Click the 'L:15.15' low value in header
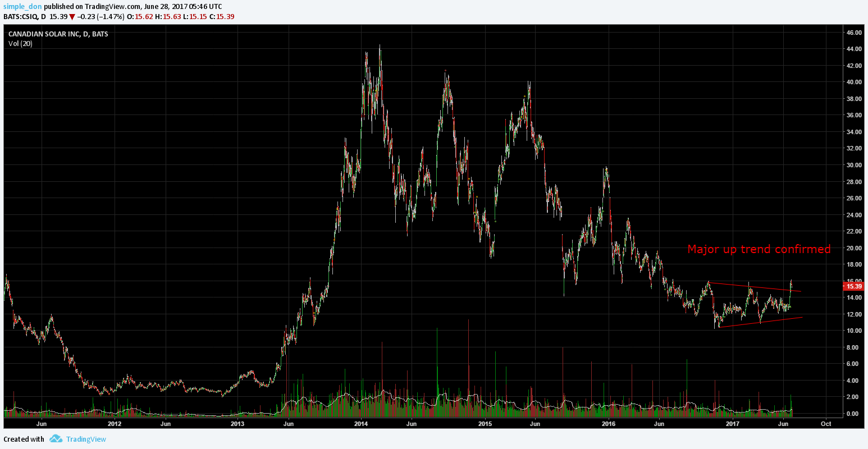Image resolution: width=868 pixels, height=449 pixels. tap(195, 16)
